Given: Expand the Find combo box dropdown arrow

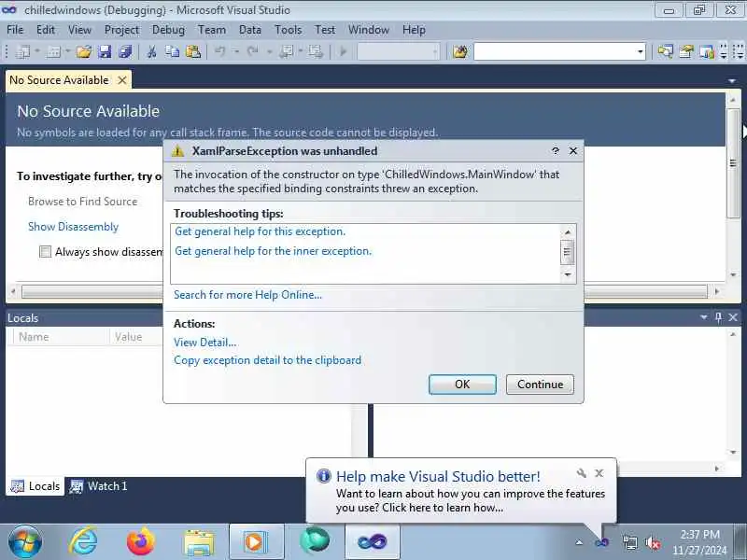Looking at the screenshot, I should (641, 51).
